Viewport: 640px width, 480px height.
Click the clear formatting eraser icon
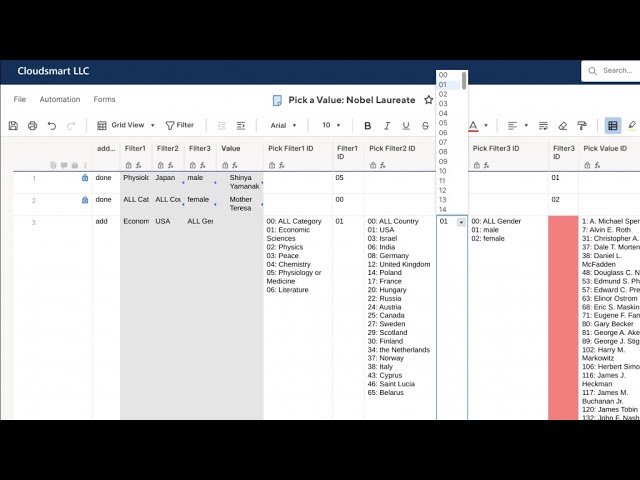562,126
